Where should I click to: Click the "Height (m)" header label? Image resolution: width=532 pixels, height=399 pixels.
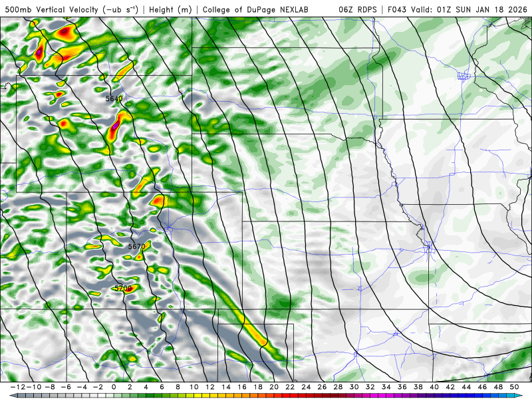pos(171,9)
